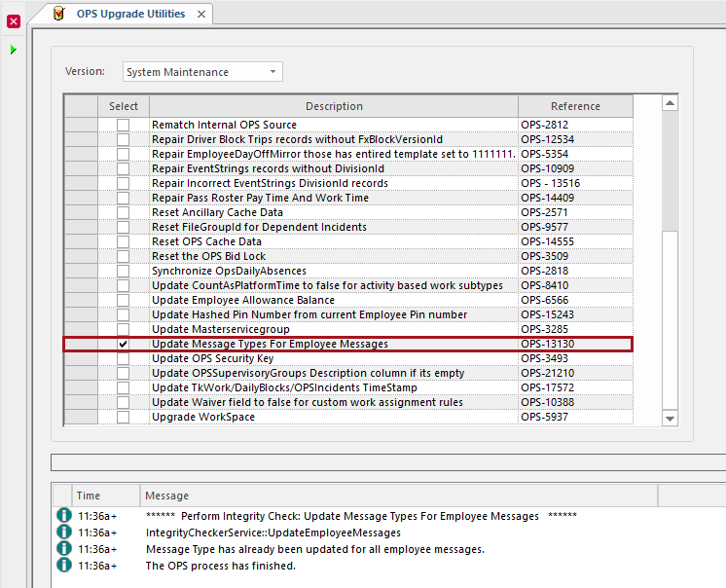Check Reset OPS Cache Data checkbox

pyautogui.click(x=124, y=241)
